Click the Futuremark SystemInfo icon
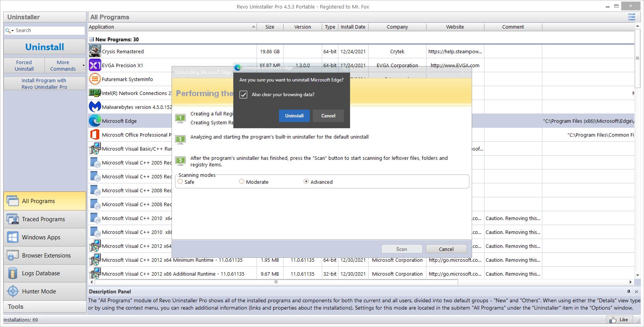The height and width of the screenshot is (327, 644). tap(95, 79)
